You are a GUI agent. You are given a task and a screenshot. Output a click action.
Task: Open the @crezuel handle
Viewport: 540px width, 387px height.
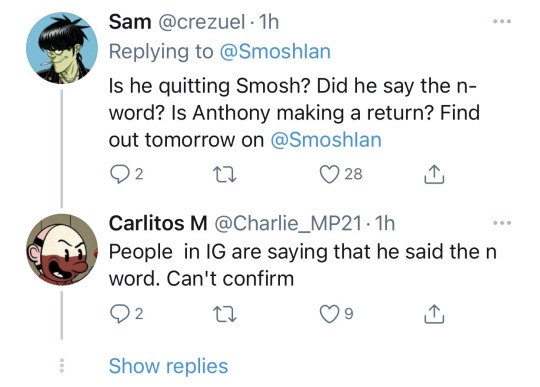pyautogui.click(x=201, y=22)
